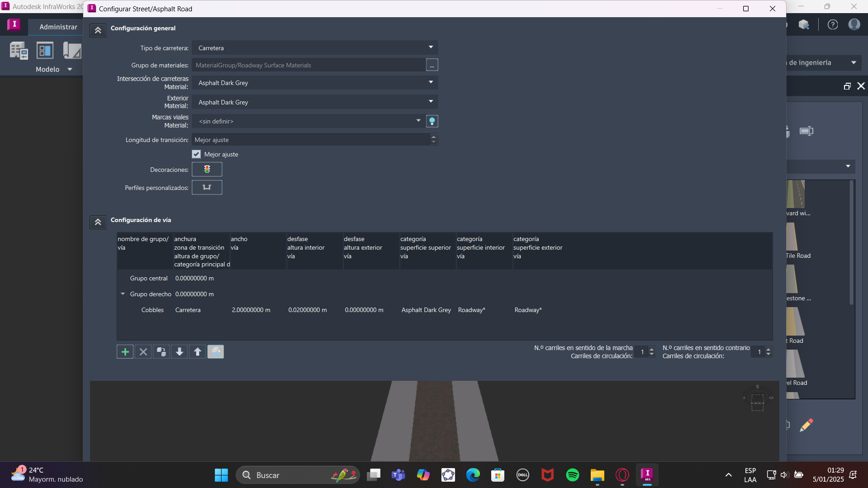Viewport: 868px width, 488px height.
Task: Collapse the Grupo derecho tree row
Action: [x=123, y=294]
